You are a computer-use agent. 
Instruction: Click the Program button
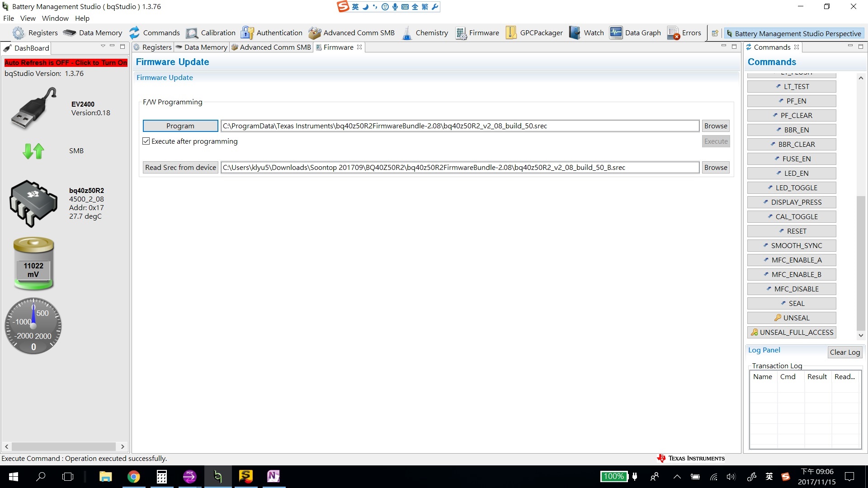(x=180, y=126)
